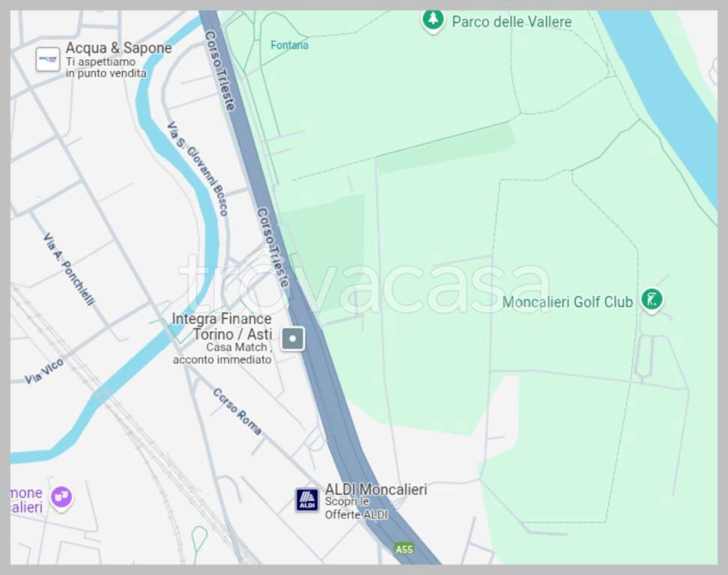Image resolution: width=728 pixels, height=575 pixels.
Task: Select the Moncalieri Golf Club golf pin
Action: [x=652, y=301]
